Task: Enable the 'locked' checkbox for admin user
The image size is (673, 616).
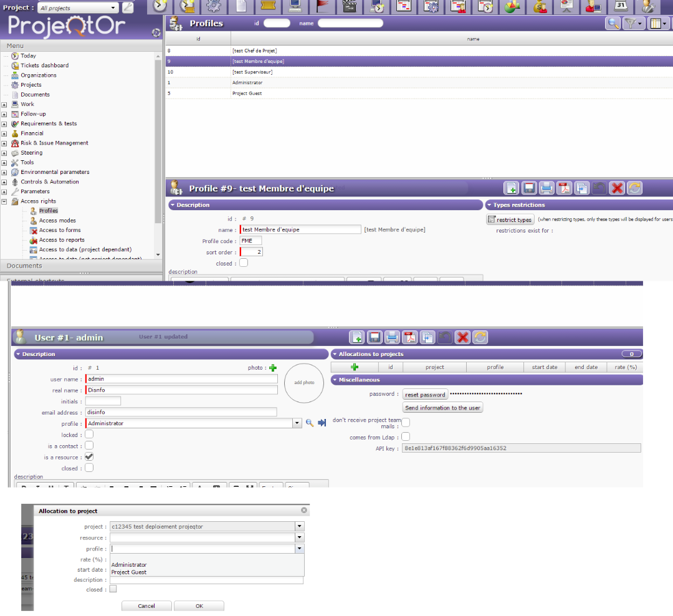Action: (x=89, y=435)
